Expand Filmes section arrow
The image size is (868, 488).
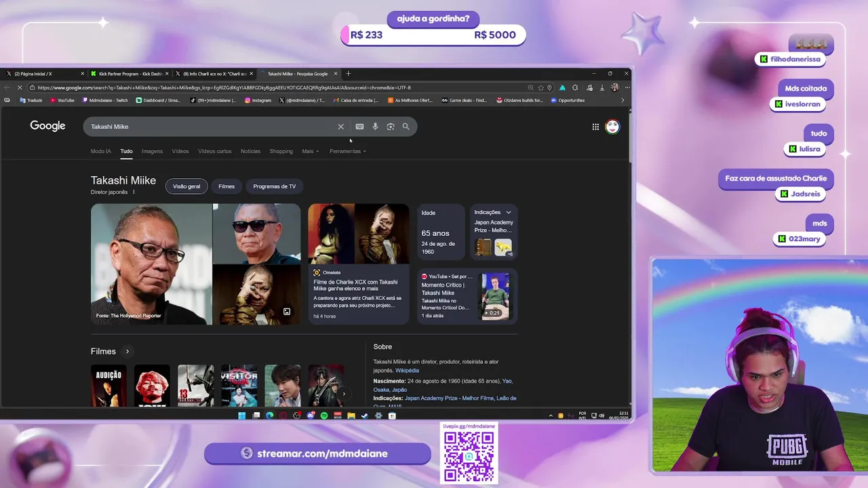click(x=127, y=352)
